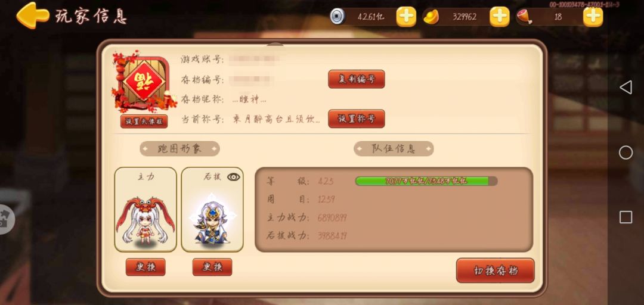The width and height of the screenshot is (644, 305).
Task: Tap the 福 player avatar icon
Action: coord(144,82)
